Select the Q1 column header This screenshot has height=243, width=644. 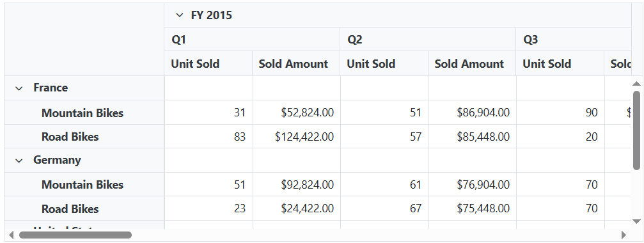[252, 40]
